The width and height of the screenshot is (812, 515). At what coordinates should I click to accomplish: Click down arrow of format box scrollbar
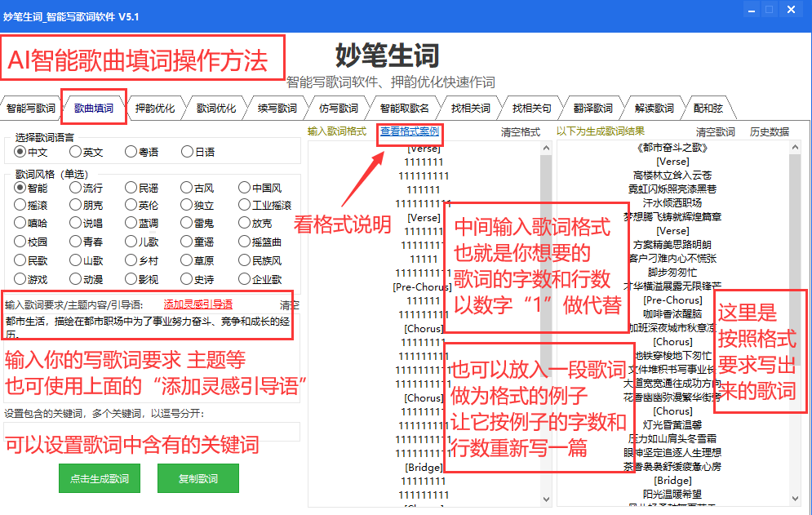click(546, 499)
